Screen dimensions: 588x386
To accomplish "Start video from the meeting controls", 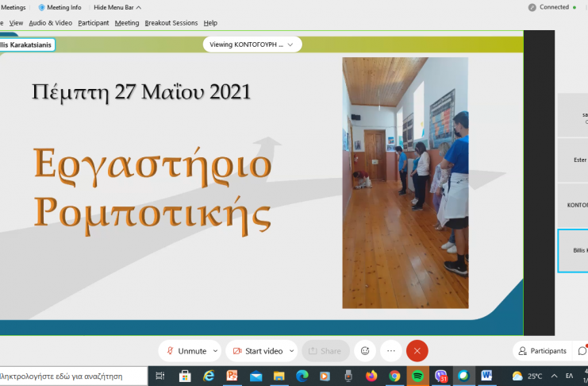I will 257,351.
